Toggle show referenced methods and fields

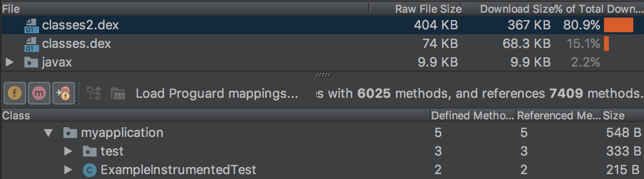pos(63,93)
